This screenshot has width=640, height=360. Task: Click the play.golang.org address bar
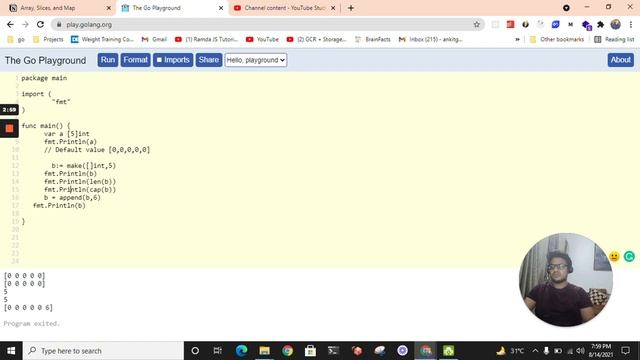[x=267, y=24]
